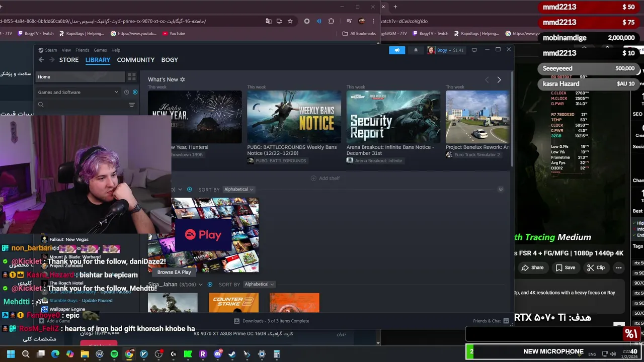Select Wallpaper Engine in game list
This screenshot has height=362, width=644.
pyautogui.click(x=67, y=309)
